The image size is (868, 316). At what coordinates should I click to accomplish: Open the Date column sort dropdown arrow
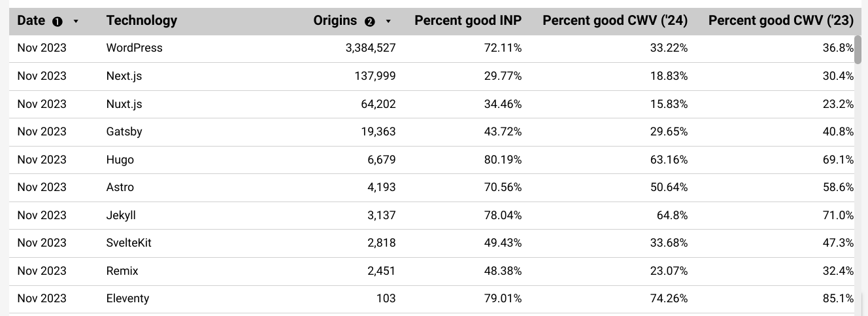click(76, 22)
